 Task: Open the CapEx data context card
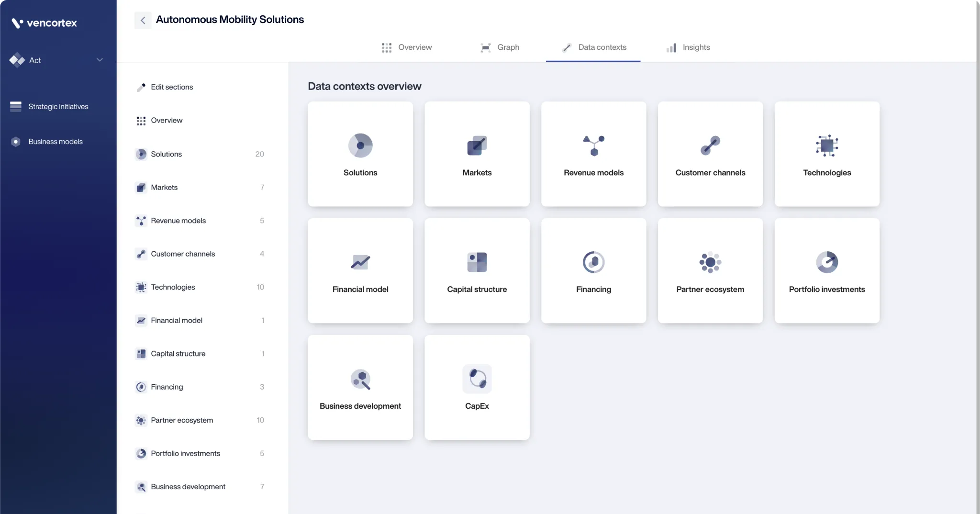477,388
